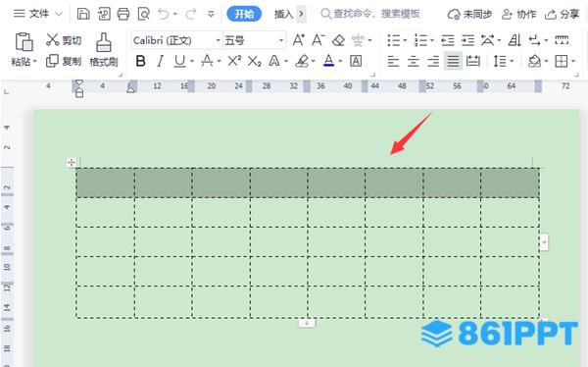Increase font size with A+ icon
588x367 pixels.
(299, 40)
